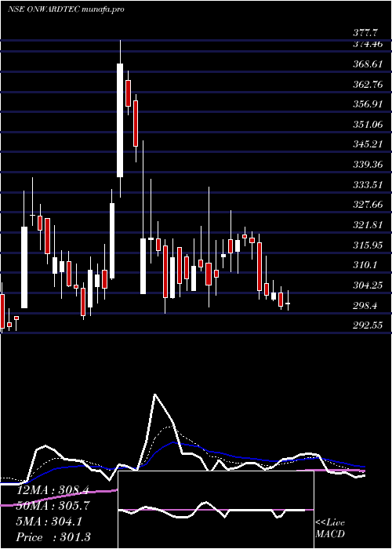Viewport: 392px width, 549px height.
Task: Select the 315.95 price level label
Action: 368,245
